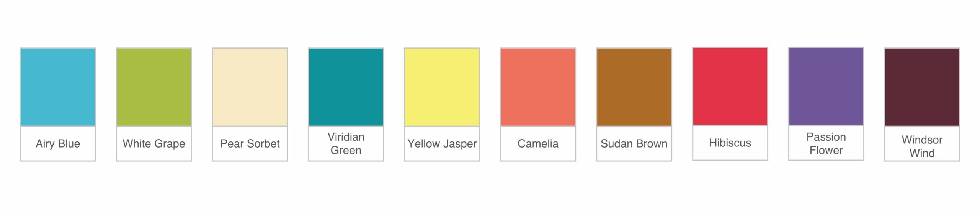Screen dimensions: 980x216
Task: Select the Passion Flower caption
Action: click(826, 144)
